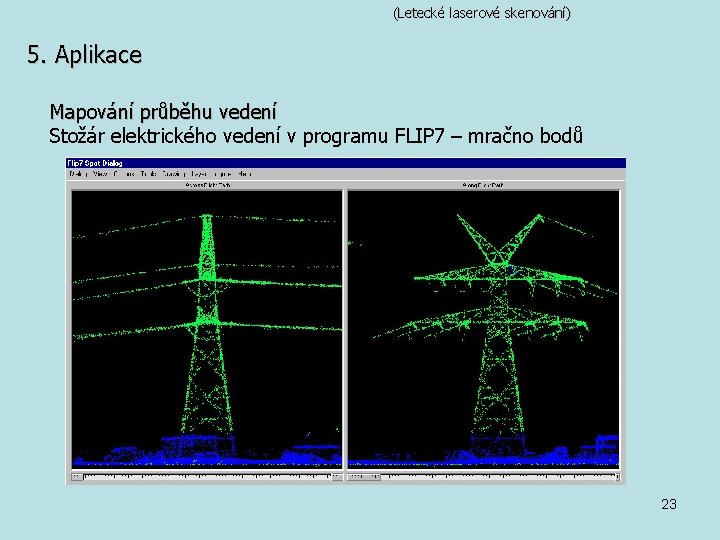Open the Inquire menu
The height and width of the screenshot is (540, 720).
(223, 174)
